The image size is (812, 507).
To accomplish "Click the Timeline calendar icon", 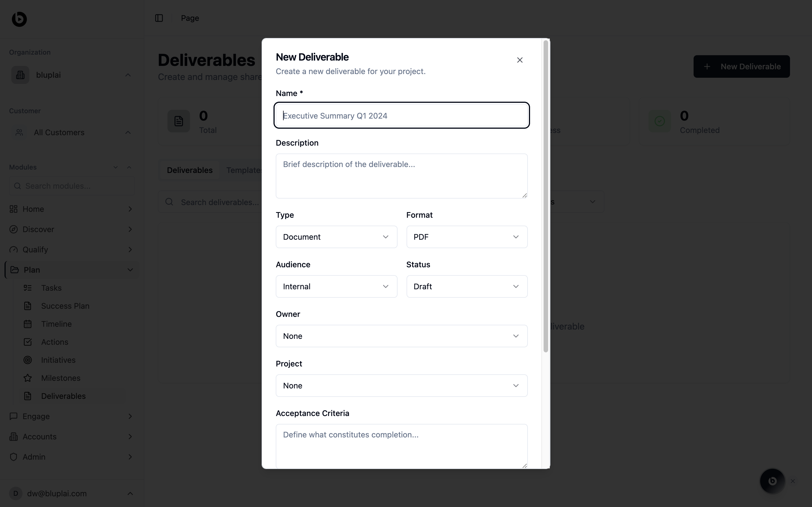I will 28,324.
